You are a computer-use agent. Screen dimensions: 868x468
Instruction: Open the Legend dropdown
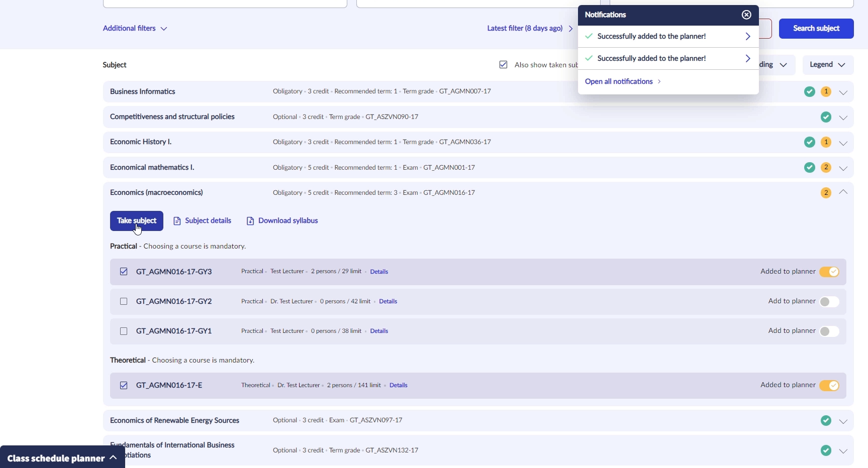click(x=827, y=65)
